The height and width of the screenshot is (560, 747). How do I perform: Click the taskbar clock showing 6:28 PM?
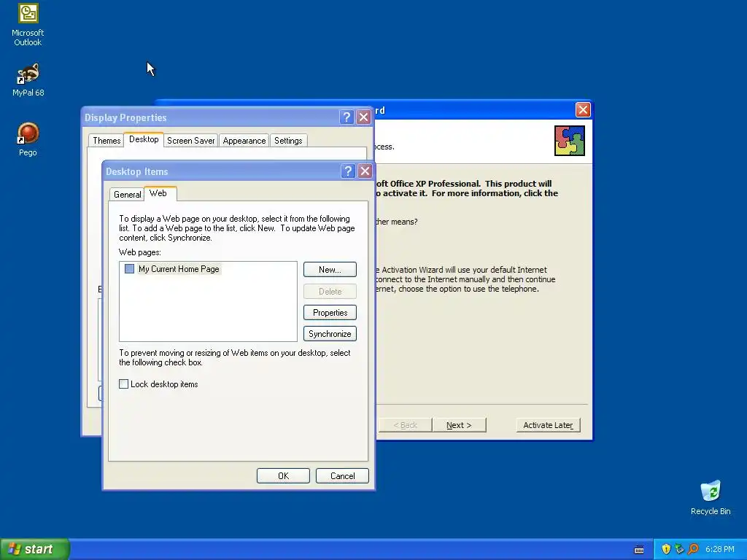coord(719,550)
